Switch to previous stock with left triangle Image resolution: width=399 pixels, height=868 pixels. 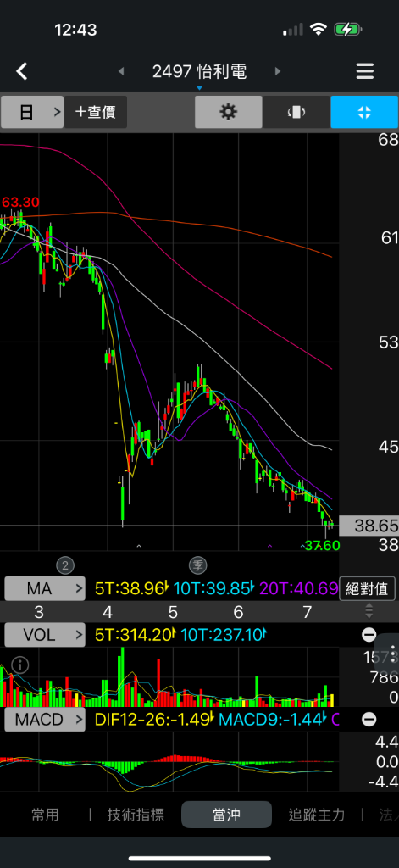click(121, 71)
